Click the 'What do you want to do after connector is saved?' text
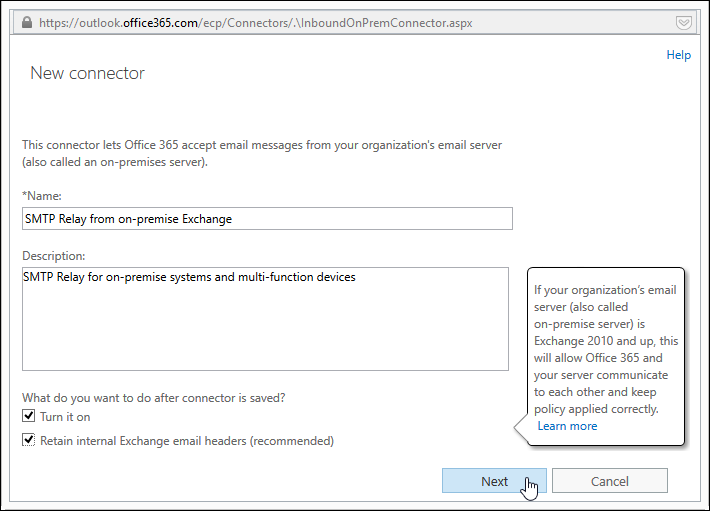 (x=154, y=398)
